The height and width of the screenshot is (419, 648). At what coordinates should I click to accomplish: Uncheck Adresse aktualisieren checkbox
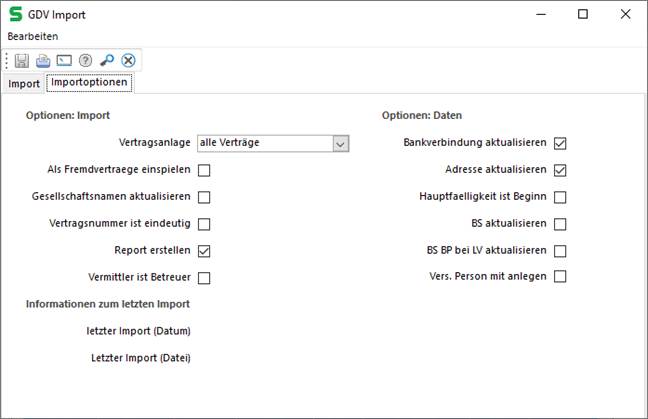coord(560,170)
